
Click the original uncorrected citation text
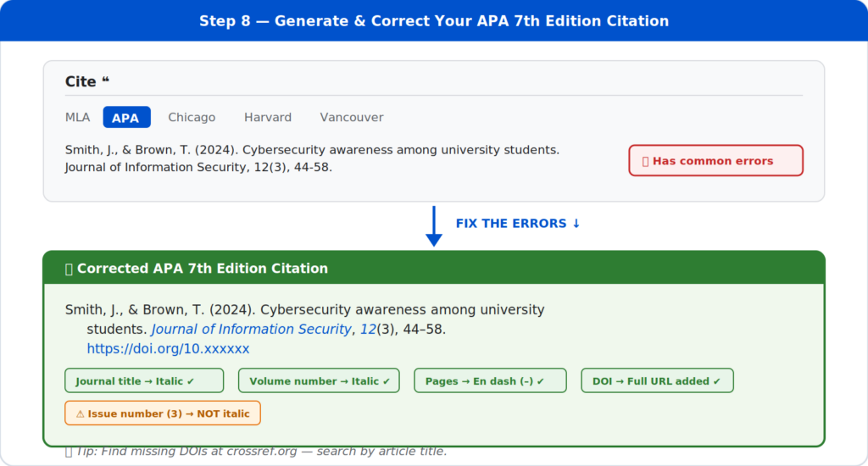(312, 158)
